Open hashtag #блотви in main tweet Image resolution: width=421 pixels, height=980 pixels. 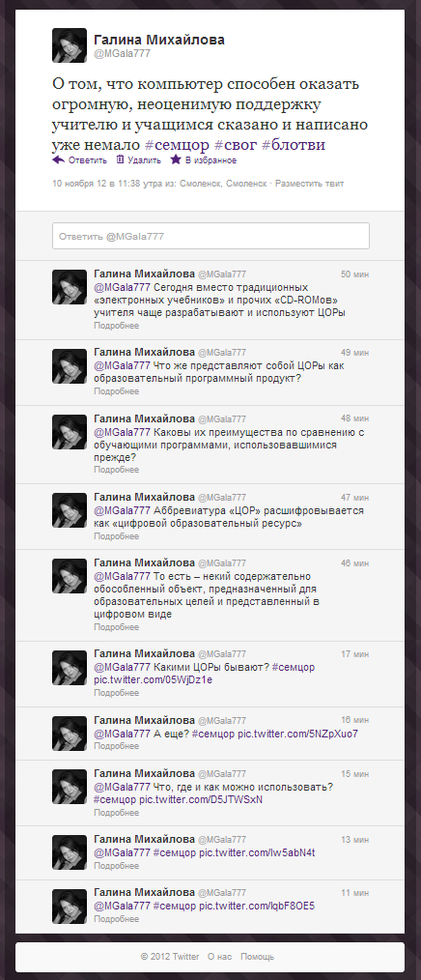[x=293, y=144]
